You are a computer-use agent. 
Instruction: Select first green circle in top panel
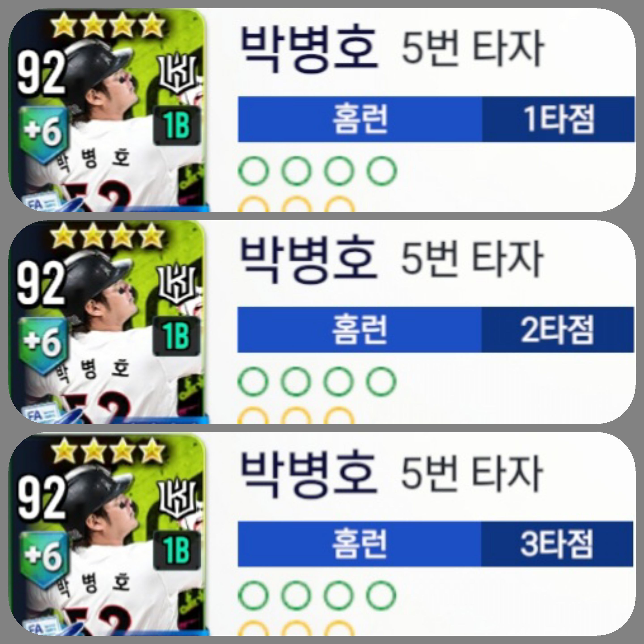tap(253, 171)
